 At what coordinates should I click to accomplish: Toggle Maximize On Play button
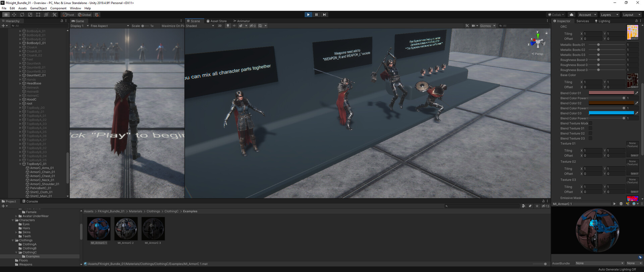(172, 26)
